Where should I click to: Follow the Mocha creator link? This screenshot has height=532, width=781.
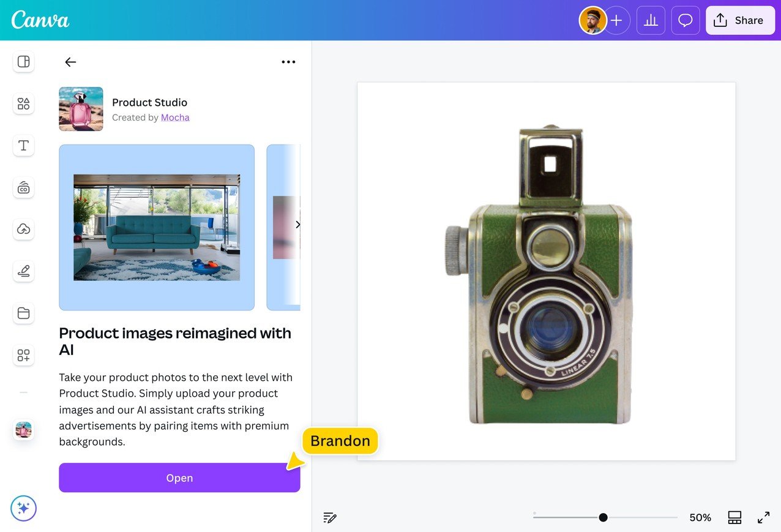click(175, 118)
